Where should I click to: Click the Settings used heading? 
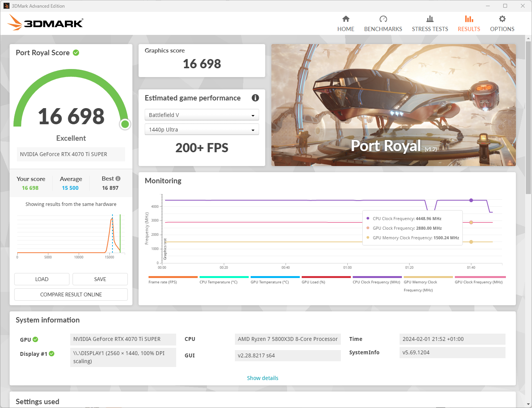[x=38, y=401]
